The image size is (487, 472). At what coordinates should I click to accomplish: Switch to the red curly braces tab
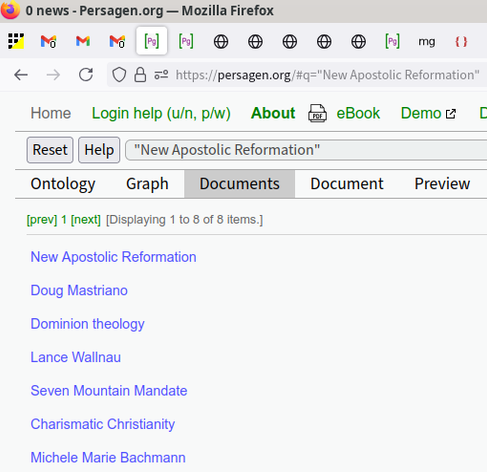pos(461,41)
